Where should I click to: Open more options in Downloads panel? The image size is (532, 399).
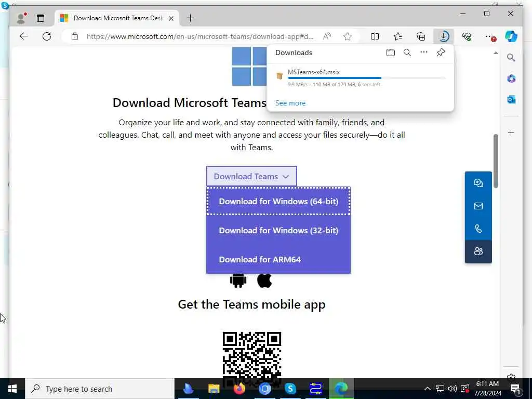click(x=424, y=52)
